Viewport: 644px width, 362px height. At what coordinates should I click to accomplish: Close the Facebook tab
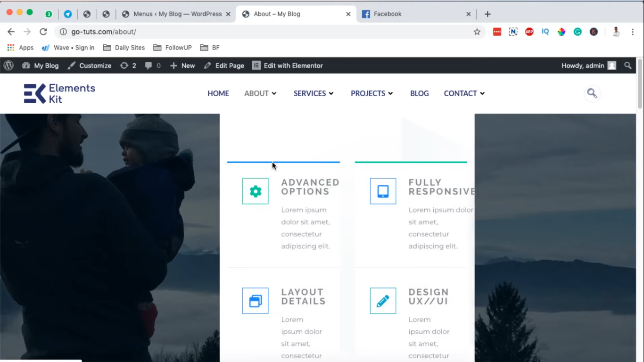[x=469, y=14]
